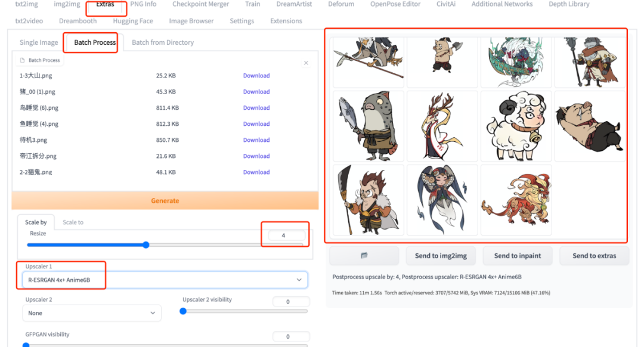Select the Batch from Directory sub-tab
The height and width of the screenshot is (347, 644).
point(163,42)
